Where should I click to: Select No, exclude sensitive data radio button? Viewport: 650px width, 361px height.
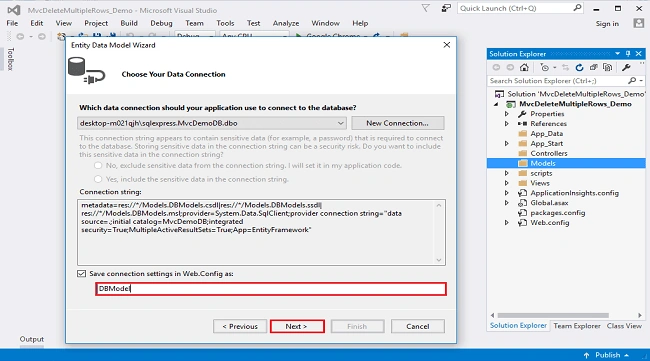[98, 165]
